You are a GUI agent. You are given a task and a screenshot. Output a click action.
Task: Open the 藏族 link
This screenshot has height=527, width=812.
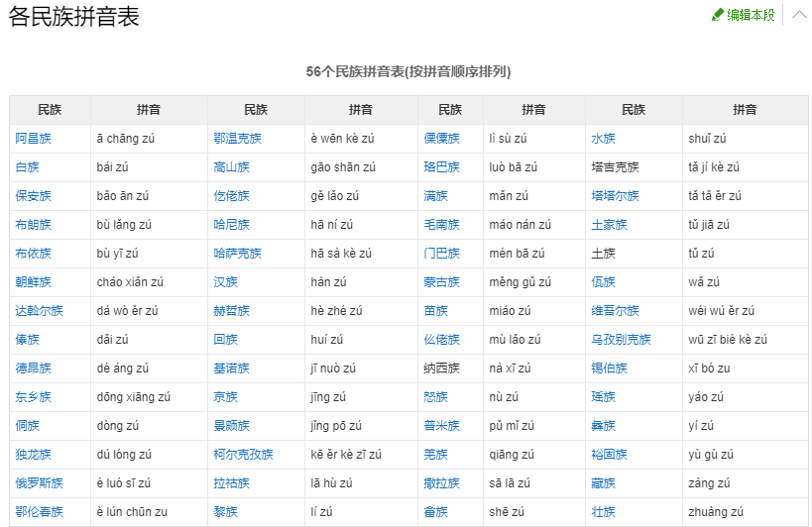[604, 483]
